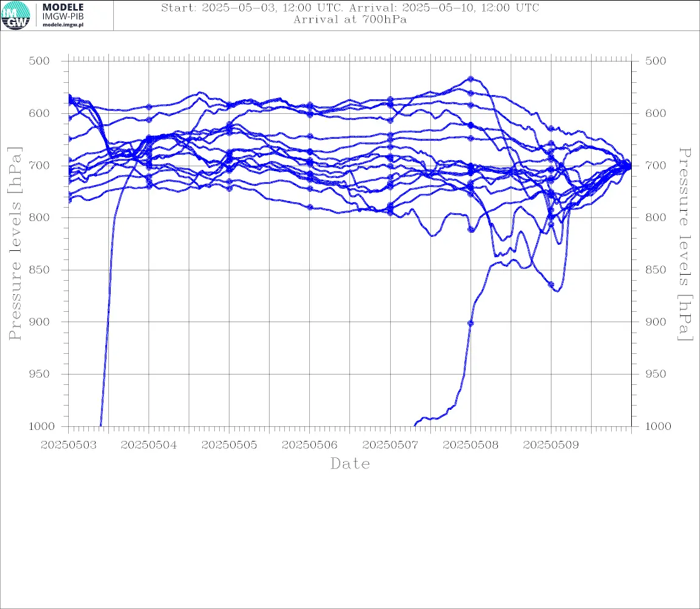The width and height of the screenshot is (700, 609).
Task: Open the modele.imgw.pl link
Action: 63,25
